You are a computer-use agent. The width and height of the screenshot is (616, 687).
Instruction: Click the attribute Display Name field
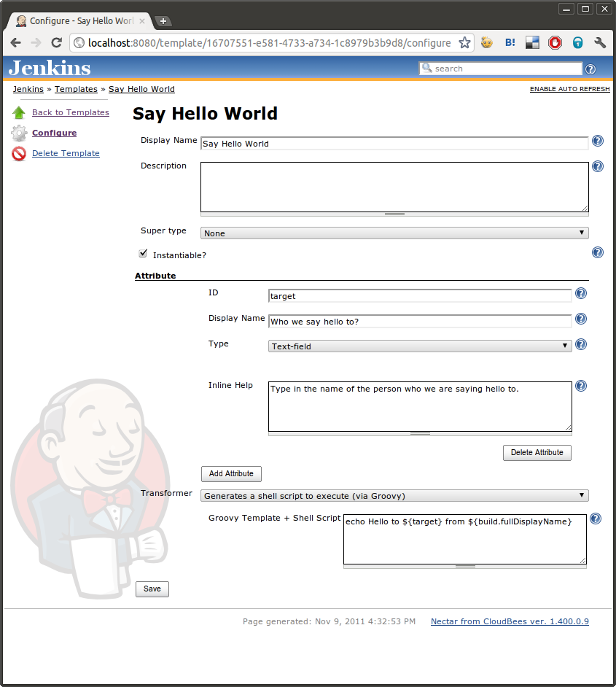[x=420, y=321]
